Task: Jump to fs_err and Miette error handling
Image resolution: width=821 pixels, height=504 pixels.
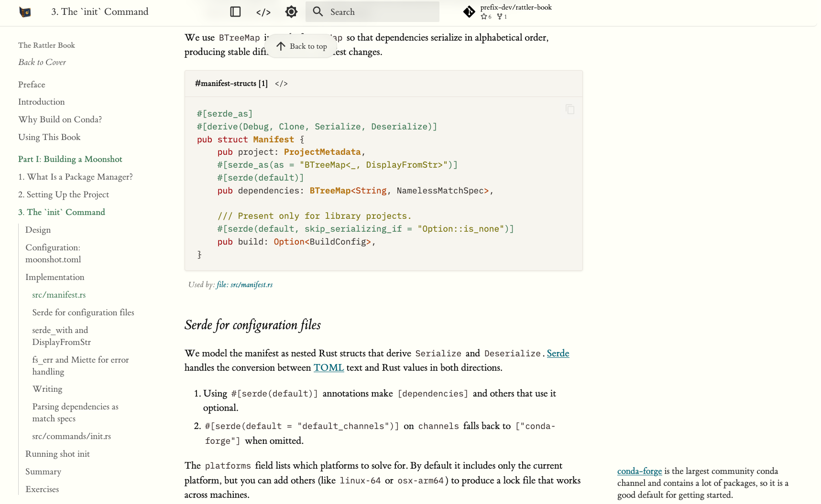Action: tap(80, 365)
